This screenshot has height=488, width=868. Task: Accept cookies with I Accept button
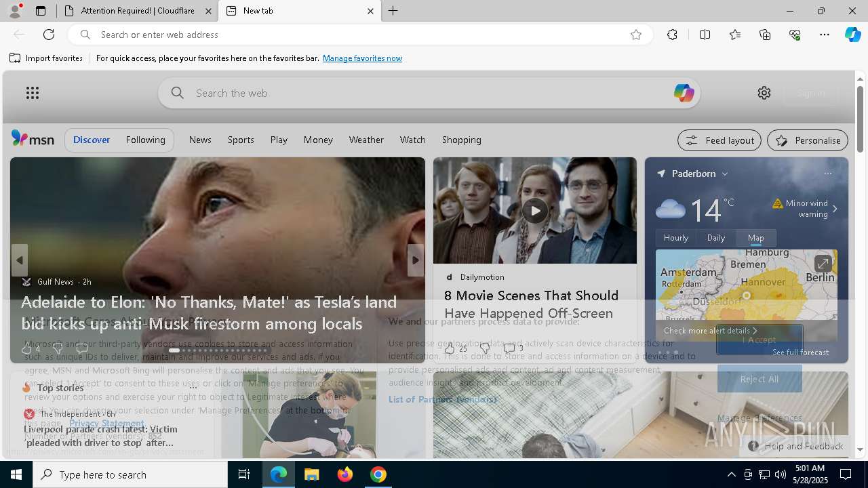pyautogui.click(x=759, y=340)
